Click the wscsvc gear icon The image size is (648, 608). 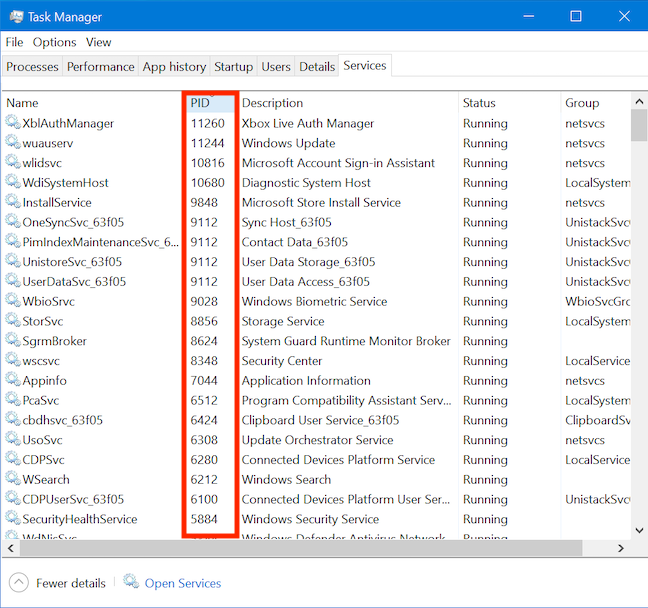click(13, 360)
